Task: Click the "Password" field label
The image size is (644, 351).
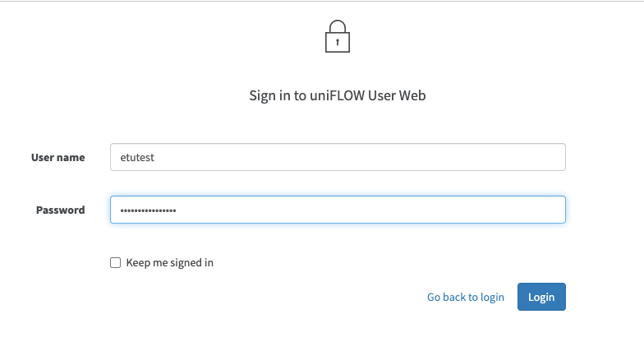Action: pos(60,210)
